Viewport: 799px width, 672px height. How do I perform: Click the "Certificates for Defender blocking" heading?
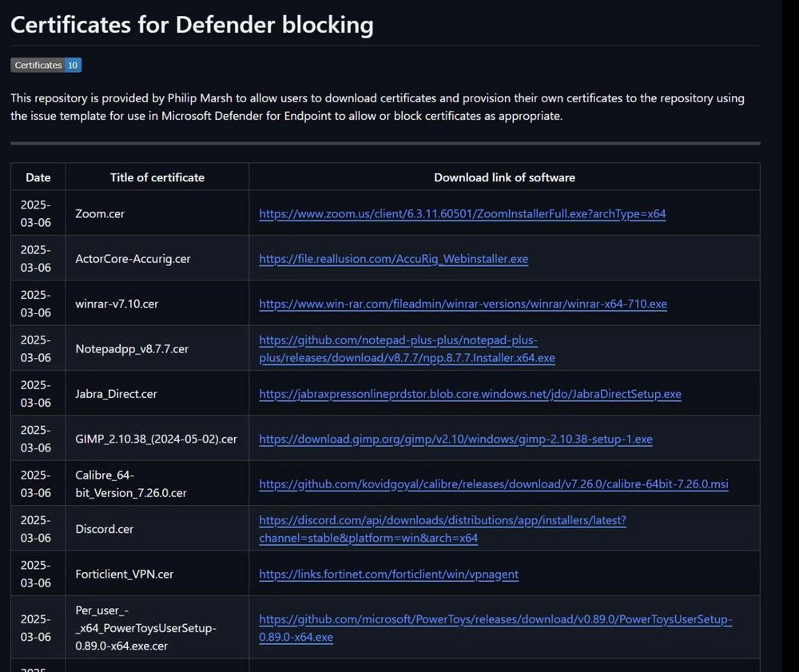tap(192, 25)
